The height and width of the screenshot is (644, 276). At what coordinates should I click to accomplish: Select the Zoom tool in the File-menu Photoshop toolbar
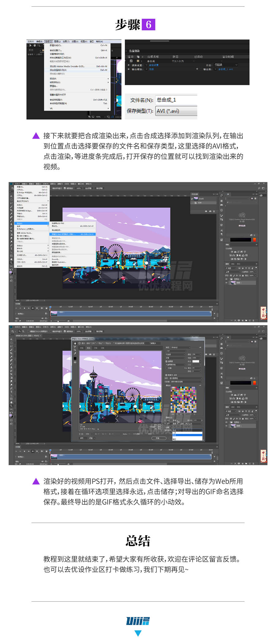click(x=11, y=263)
